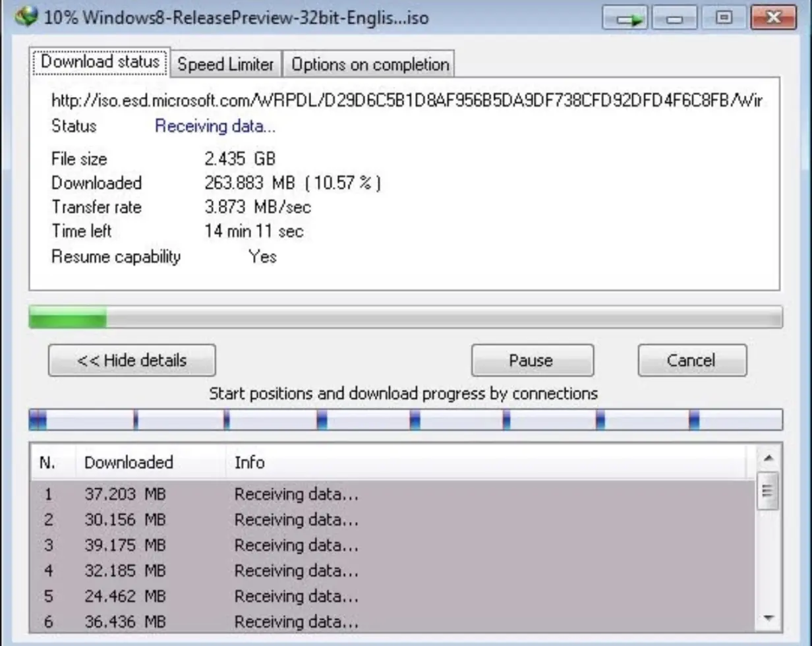Click the file size value 2.435 GB

point(240,159)
